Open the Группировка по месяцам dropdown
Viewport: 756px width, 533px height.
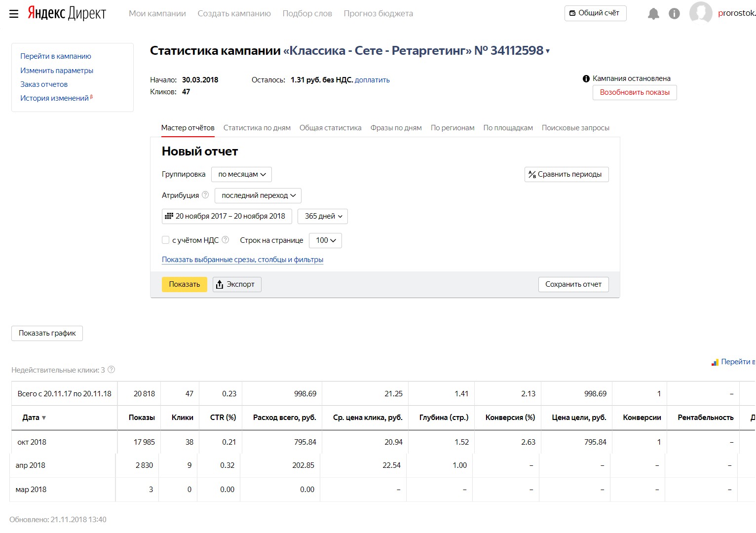(241, 174)
